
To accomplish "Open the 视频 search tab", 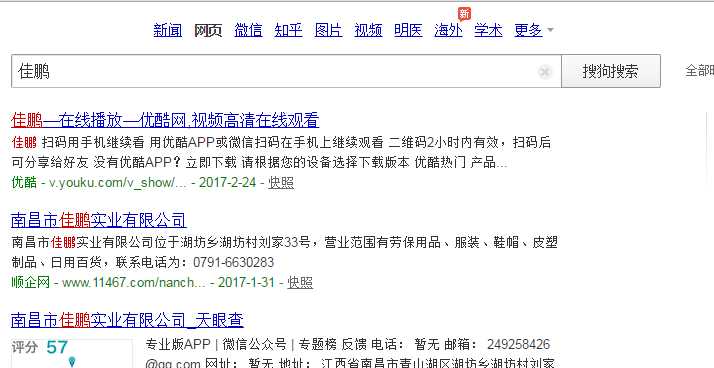I will [368, 31].
